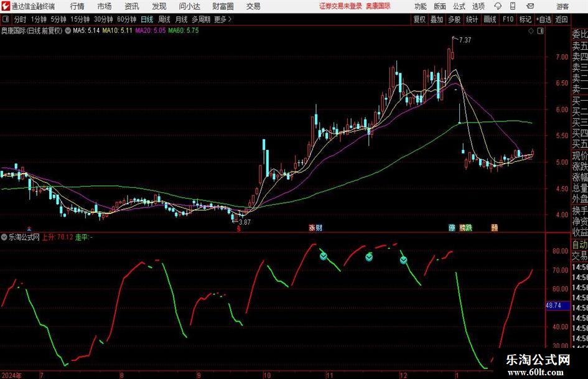Open the mobile phone icon in title bar
The height and width of the screenshot is (379, 588).
(513, 6)
